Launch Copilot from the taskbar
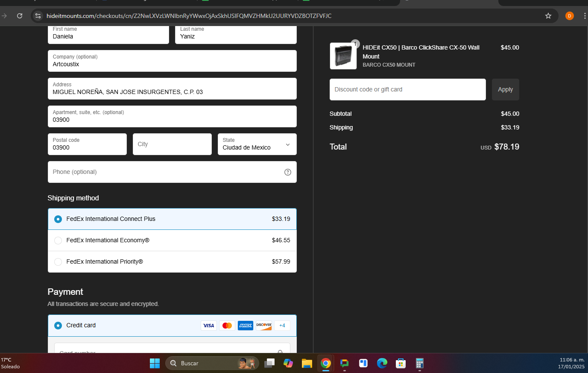The width and height of the screenshot is (588, 373). click(288, 363)
